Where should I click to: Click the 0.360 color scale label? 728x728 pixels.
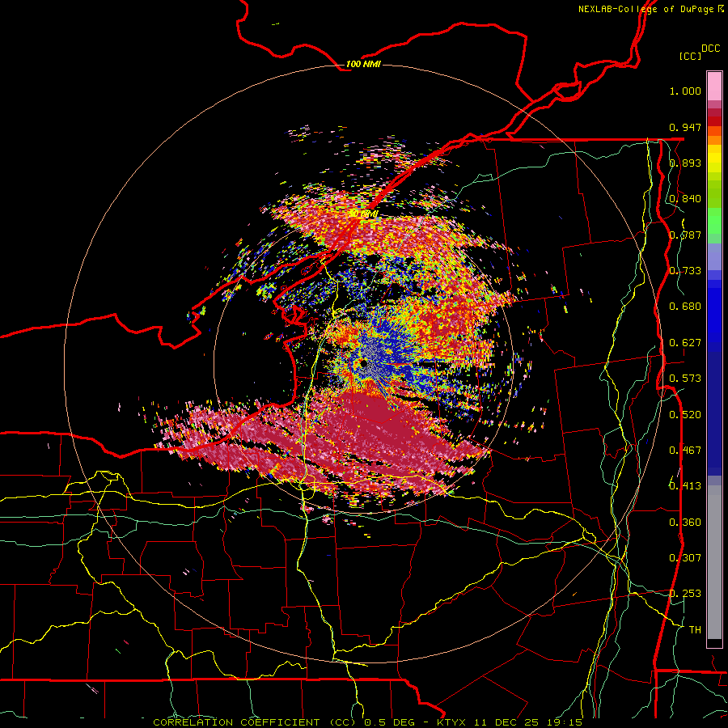pos(685,523)
